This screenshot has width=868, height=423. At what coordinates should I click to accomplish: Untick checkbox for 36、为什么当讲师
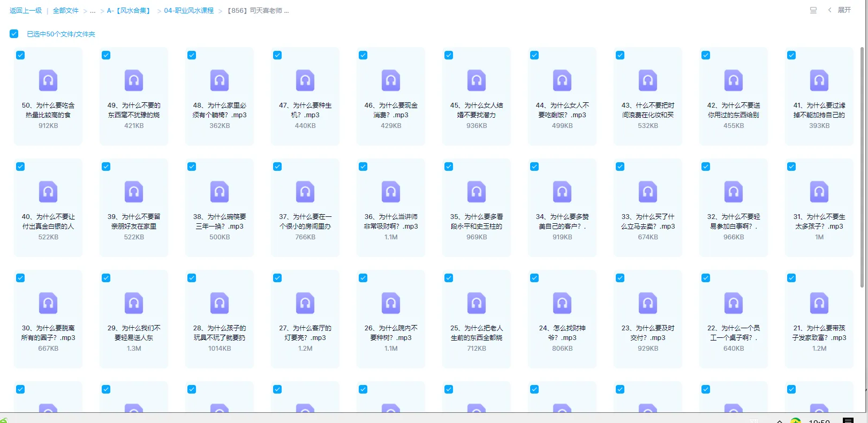click(363, 167)
